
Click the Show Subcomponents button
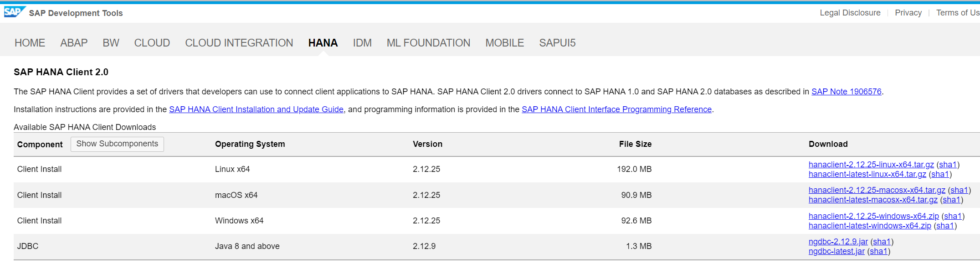click(x=117, y=144)
